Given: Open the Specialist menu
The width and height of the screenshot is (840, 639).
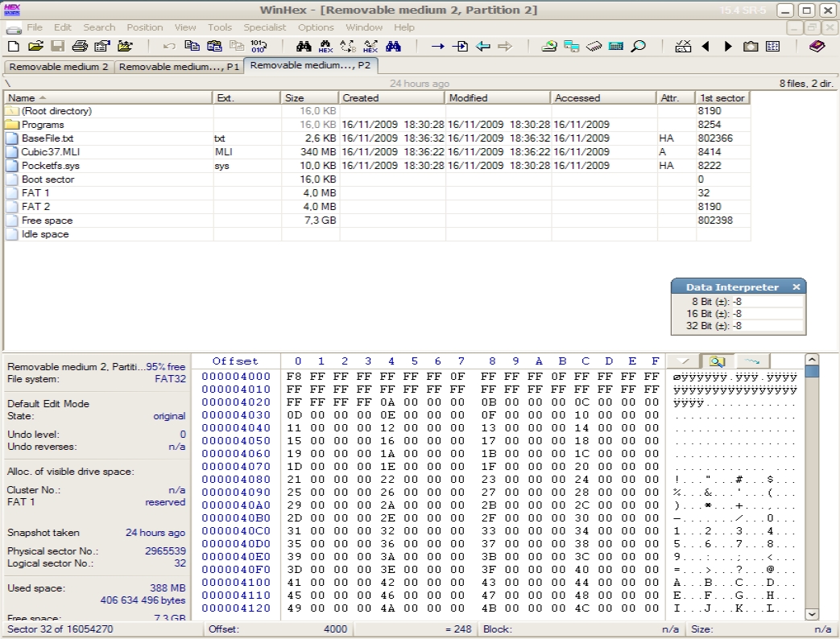Looking at the screenshot, I should click(x=265, y=27).
